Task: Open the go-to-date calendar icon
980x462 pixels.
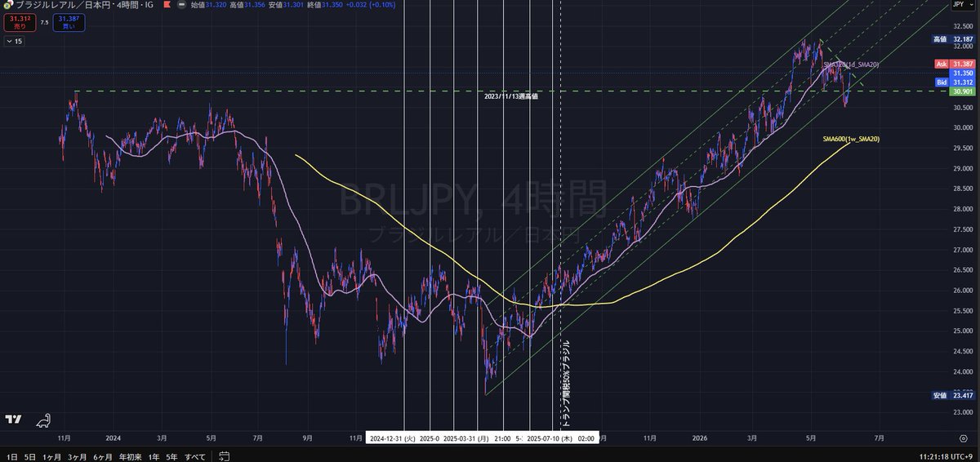Action: click(225, 455)
